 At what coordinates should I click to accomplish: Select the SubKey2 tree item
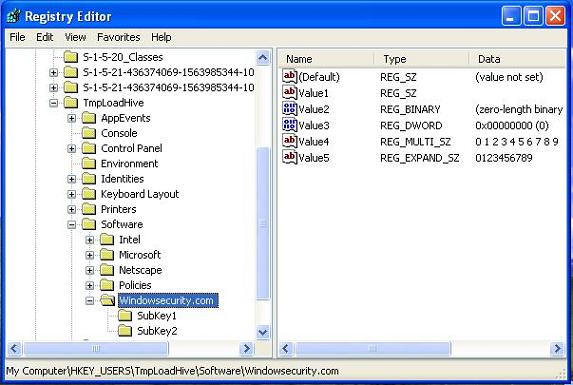point(157,331)
